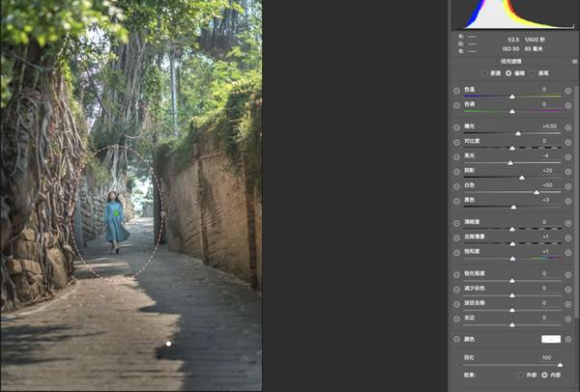Choose 外部 (Outside) effect radio button
The image size is (580, 392).
(x=521, y=375)
